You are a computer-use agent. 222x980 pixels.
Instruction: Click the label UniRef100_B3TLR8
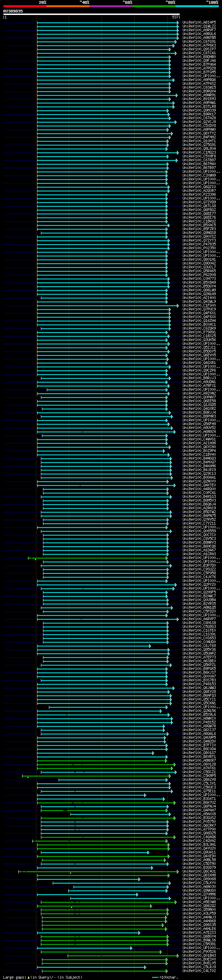[x=199, y=106]
